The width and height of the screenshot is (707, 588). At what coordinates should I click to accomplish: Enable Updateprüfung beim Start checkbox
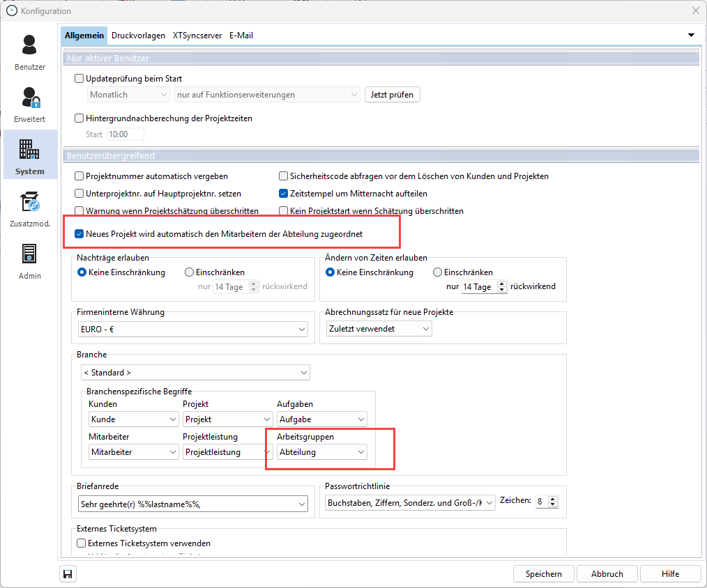[x=79, y=79]
